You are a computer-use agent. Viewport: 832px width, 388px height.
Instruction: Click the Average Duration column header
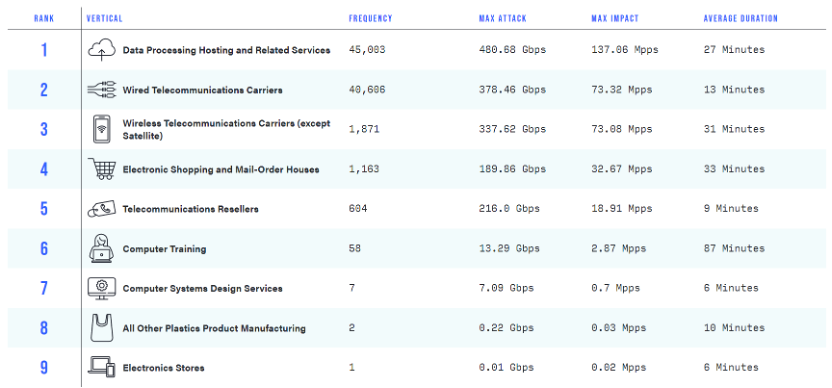741,18
